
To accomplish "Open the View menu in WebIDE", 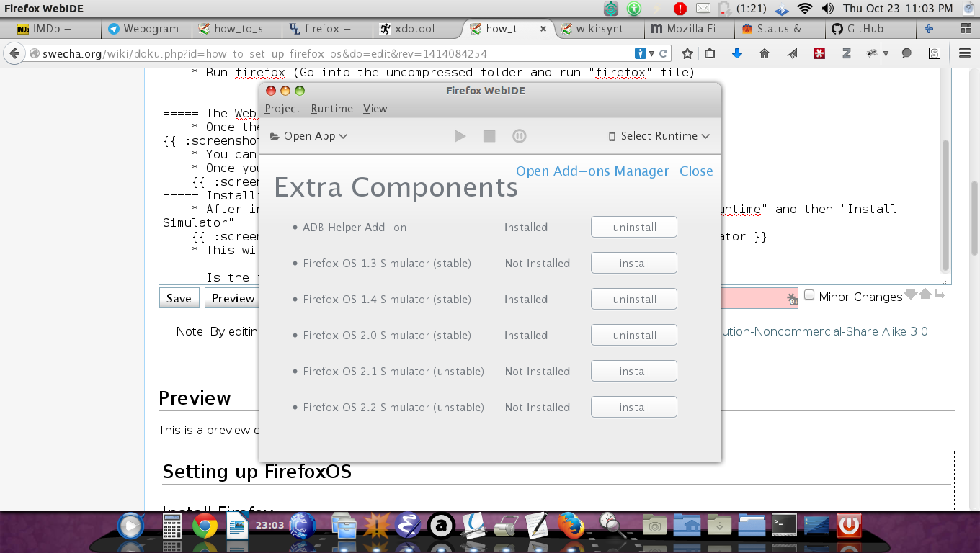I will pyautogui.click(x=375, y=109).
